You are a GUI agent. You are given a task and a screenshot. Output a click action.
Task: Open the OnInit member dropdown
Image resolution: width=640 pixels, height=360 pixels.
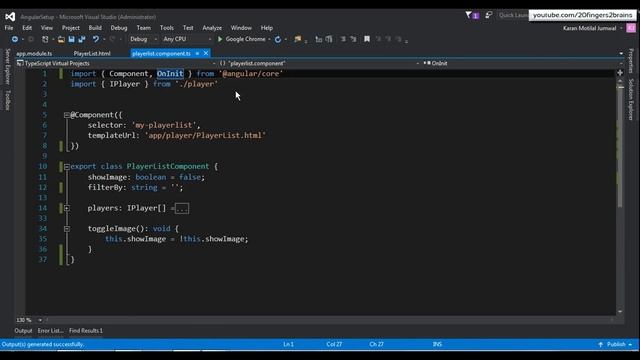pyautogui.click(x=523, y=63)
